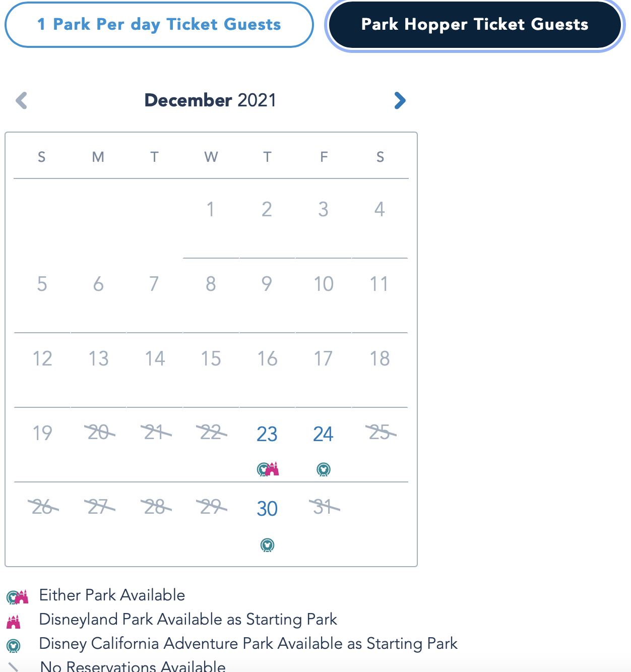Click the December 2021 month heading
631x672 pixels.
(210, 100)
